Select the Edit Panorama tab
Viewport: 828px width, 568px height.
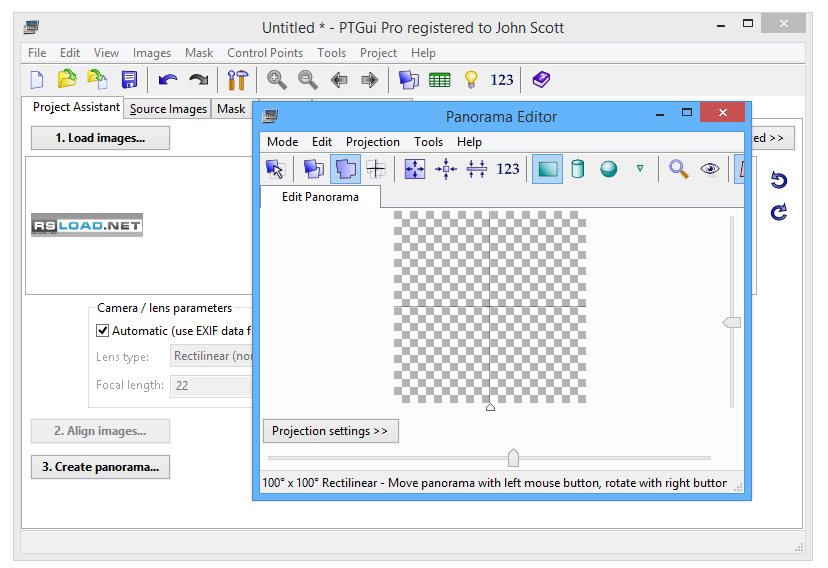[x=320, y=197]
